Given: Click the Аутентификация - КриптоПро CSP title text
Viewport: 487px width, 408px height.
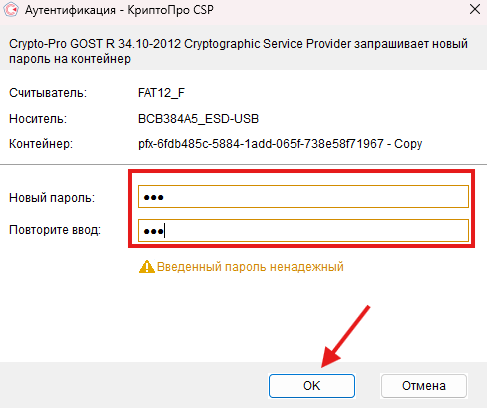Looking at the screenshot, I should 119,10.
